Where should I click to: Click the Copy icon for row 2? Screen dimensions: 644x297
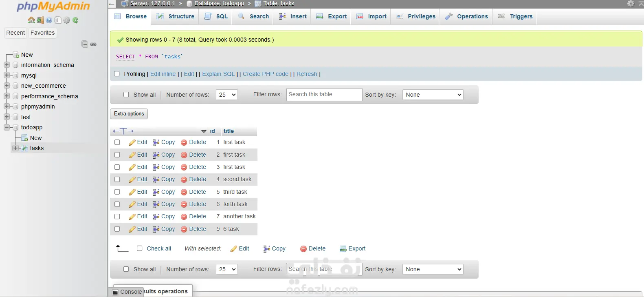156,155
